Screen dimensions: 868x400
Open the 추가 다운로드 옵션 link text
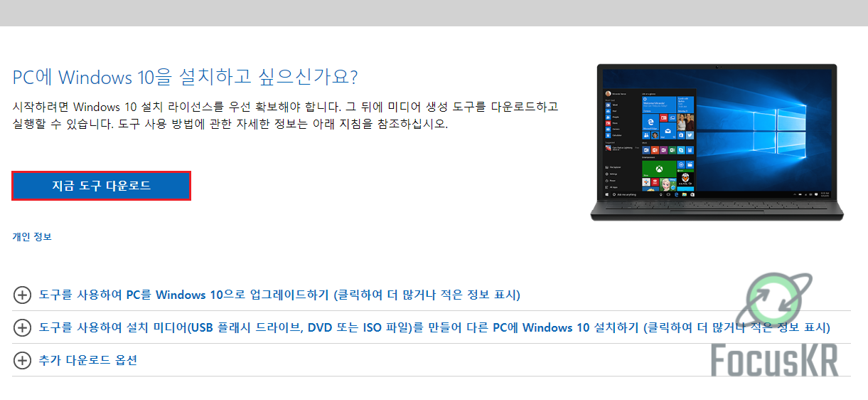coord(88,360)
